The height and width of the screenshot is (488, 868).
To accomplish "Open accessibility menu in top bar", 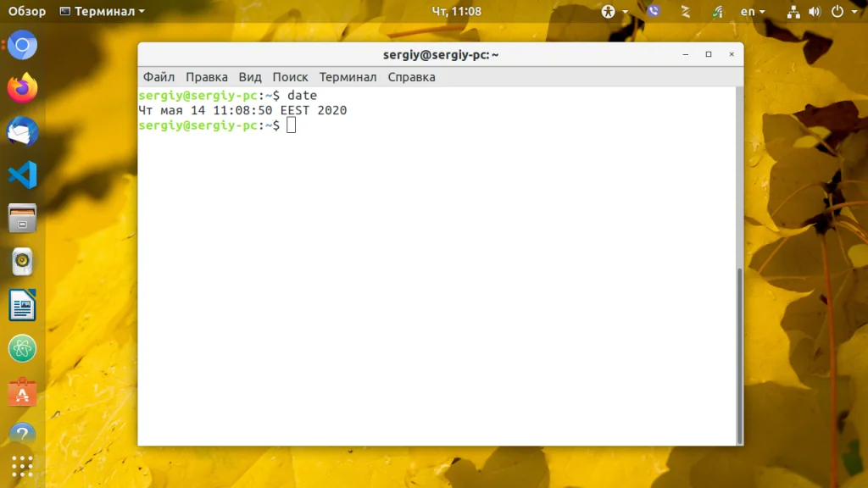I will coord(614,11).
